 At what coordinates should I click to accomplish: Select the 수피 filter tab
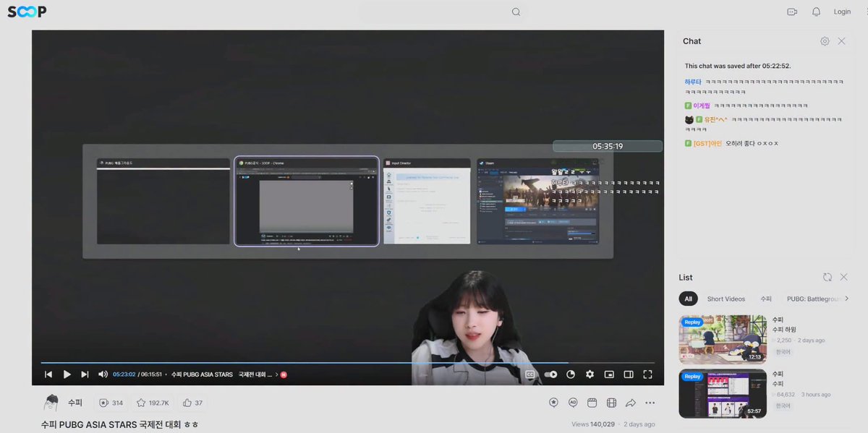tap(766, 299)
